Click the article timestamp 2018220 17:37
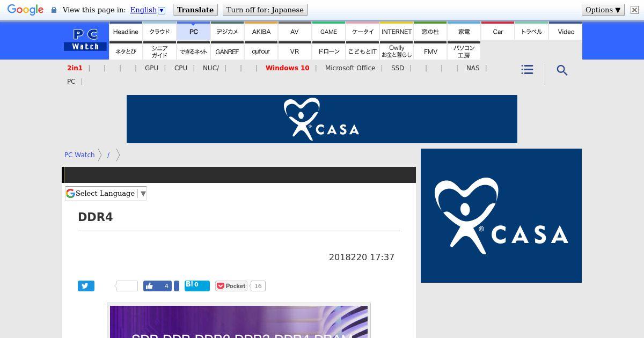This screenshot has height=338, width=644. pyautogui.click(x=362, y=258)
